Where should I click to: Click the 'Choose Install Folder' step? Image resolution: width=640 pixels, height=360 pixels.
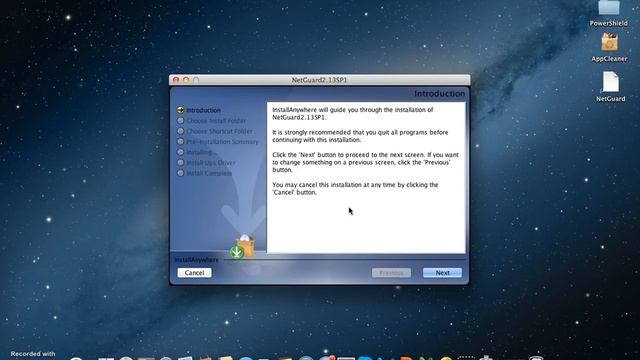[211, 121]
